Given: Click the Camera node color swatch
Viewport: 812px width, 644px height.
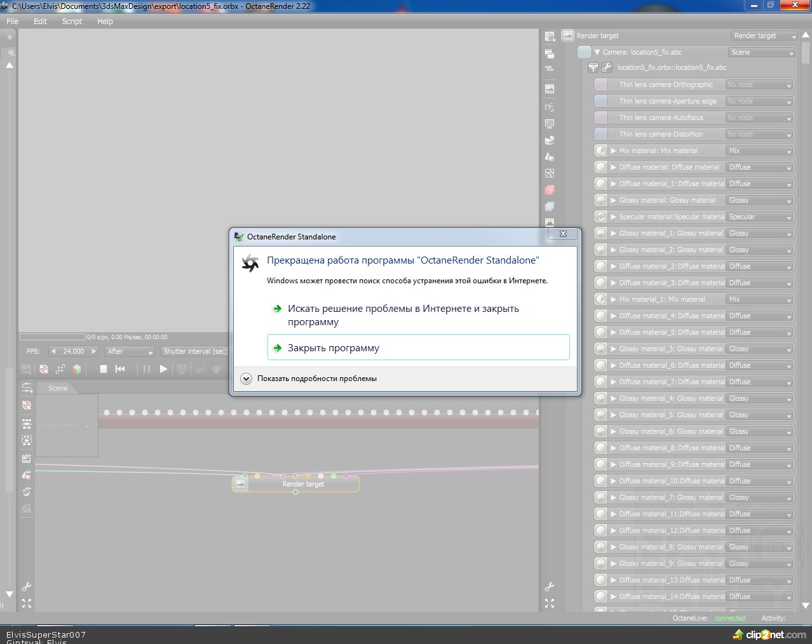Looking at the screenshot, I should pos(585,52).
